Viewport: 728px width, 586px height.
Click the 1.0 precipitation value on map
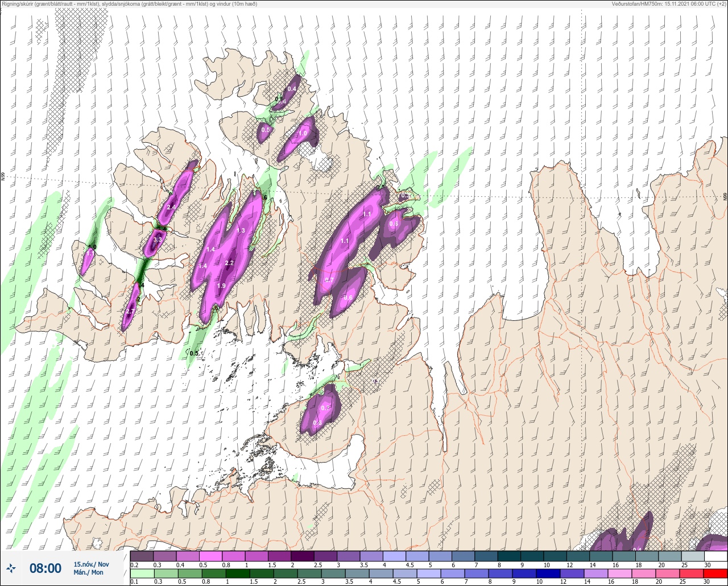click(303, 134)
